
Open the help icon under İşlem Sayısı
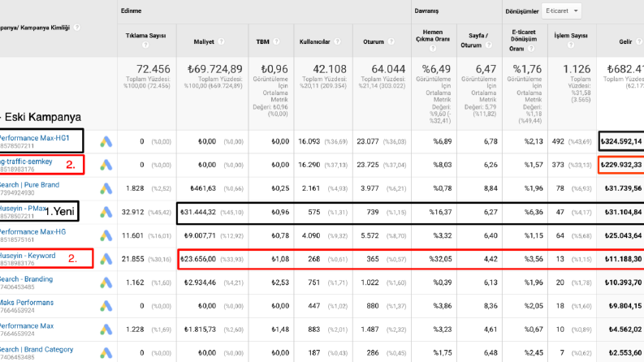570,45
